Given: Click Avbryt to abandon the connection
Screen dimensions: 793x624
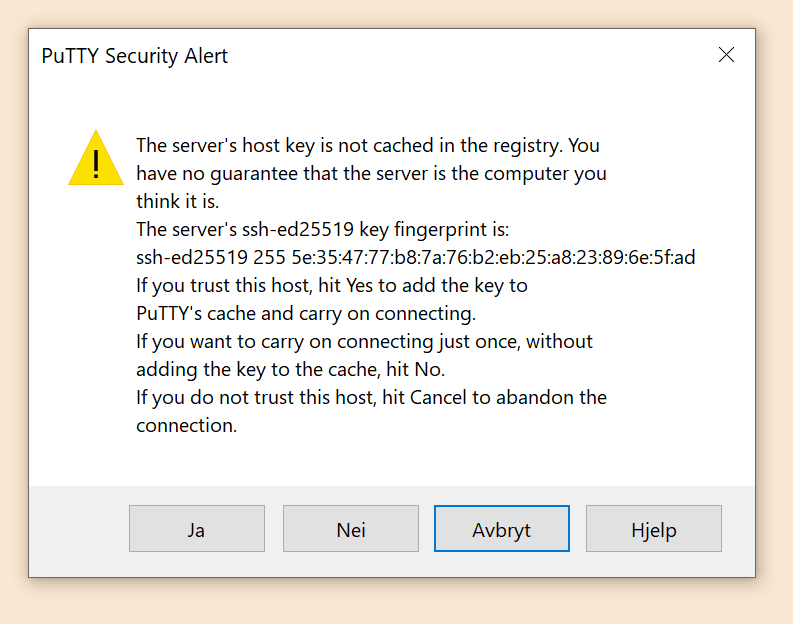Looking at the screenshot, I should point(501,529).
